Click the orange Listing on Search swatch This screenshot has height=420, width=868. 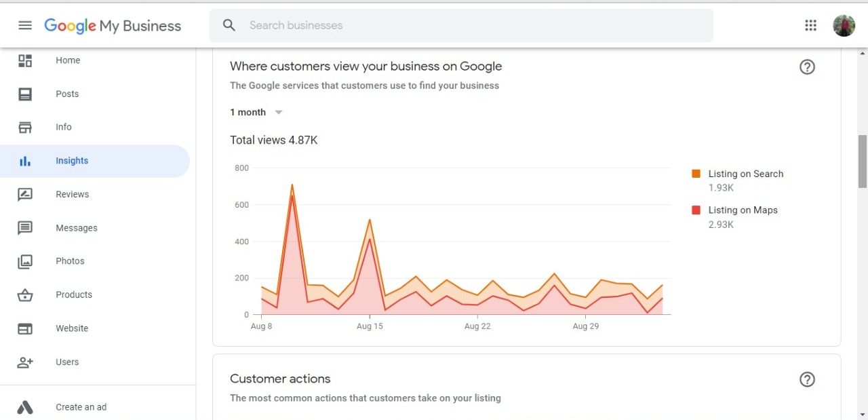(696, 174)
